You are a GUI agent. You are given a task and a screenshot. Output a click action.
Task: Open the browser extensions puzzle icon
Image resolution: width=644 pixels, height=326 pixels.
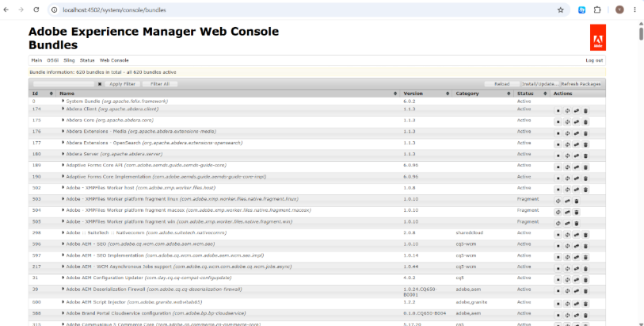click(x=597, y=10)
